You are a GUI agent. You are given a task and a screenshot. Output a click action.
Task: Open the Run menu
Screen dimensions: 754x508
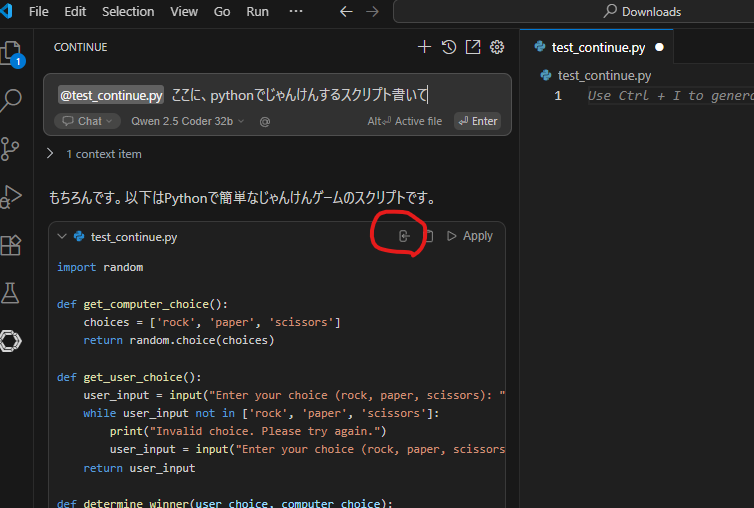click(x=257, y=12)
